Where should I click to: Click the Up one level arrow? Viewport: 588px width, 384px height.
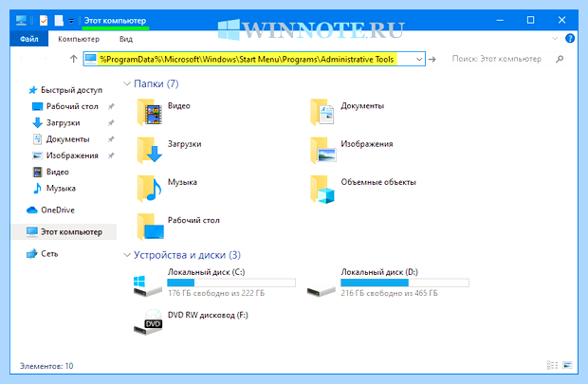74,59
